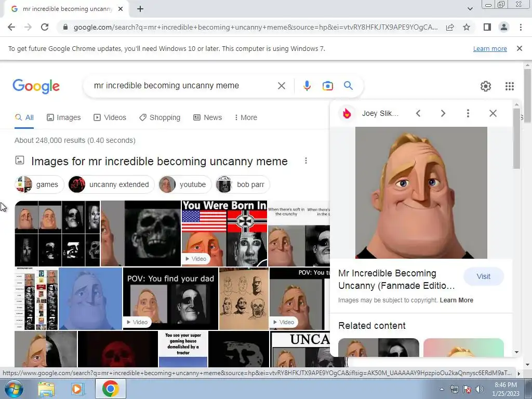The height and width of the screenshot is (399, 532).
Task: Toggle the Chrome side panel icon
Action: point(487,27)
